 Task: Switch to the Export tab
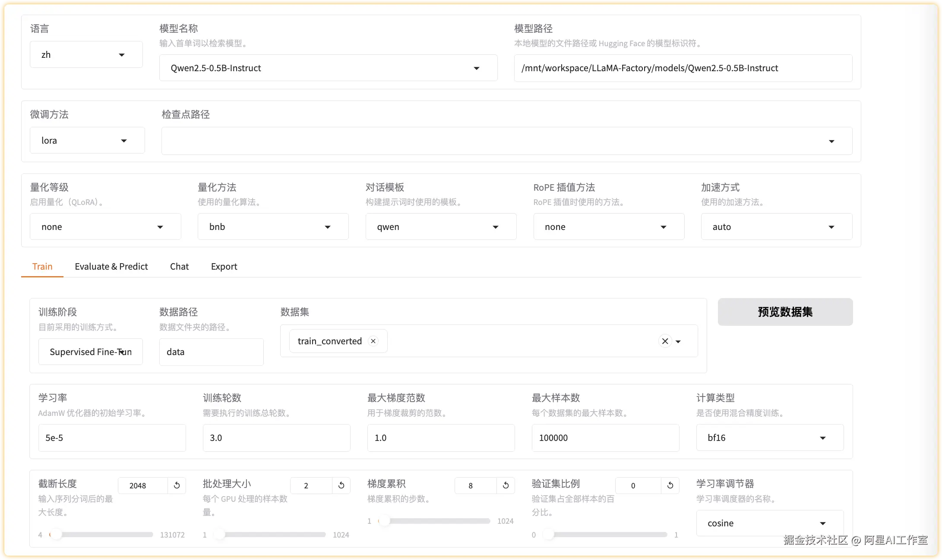pos(224,266)
